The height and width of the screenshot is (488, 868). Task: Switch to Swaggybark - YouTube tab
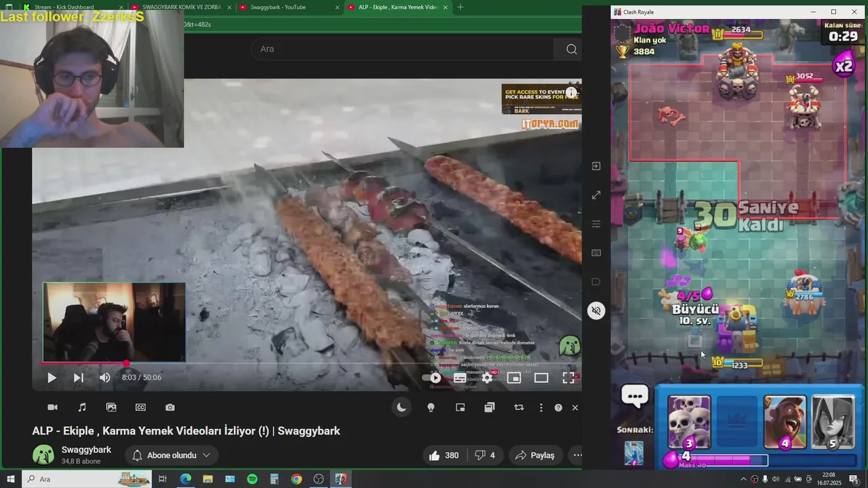pos(290,7)
